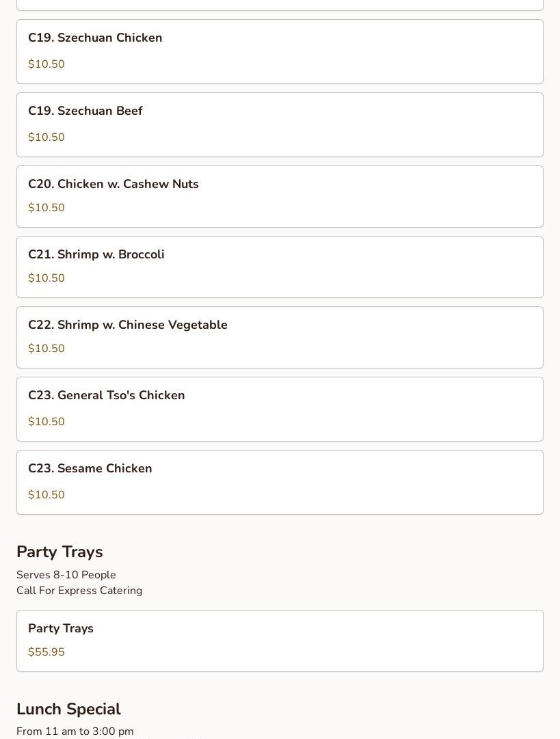
Task: Click the "Serves 8-10 People" description text
Action: 66,575
